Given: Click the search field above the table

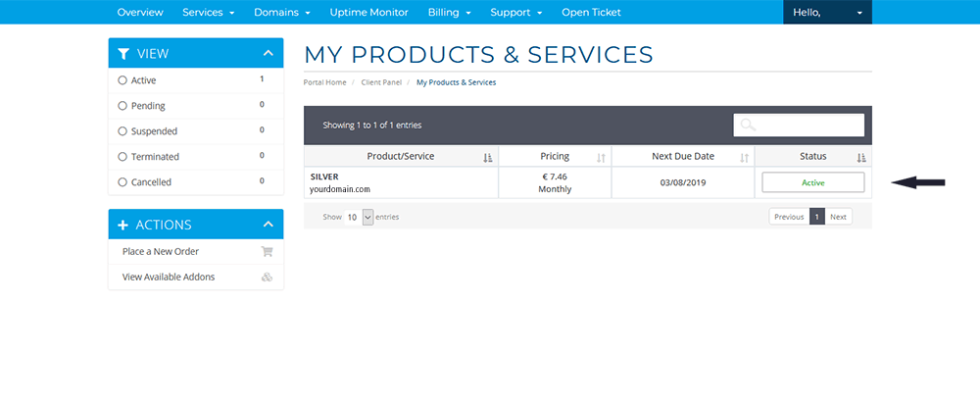Looking at the screenshot, I should tap(799, 125).
